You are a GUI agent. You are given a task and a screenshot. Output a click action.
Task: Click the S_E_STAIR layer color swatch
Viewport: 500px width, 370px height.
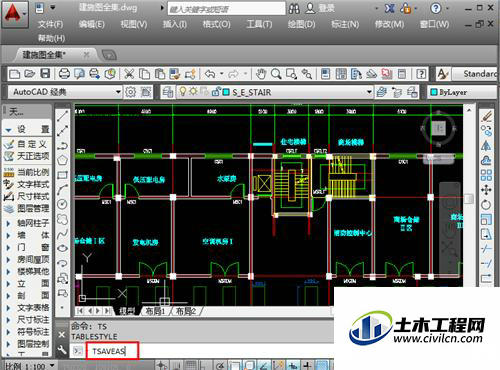coord(226,92)
